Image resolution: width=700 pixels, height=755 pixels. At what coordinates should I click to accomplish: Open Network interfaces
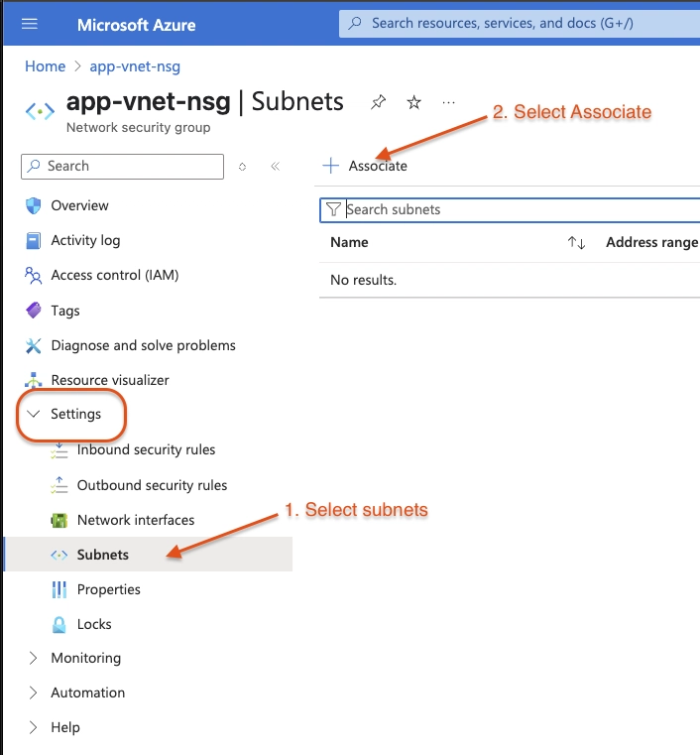[136, 520]
